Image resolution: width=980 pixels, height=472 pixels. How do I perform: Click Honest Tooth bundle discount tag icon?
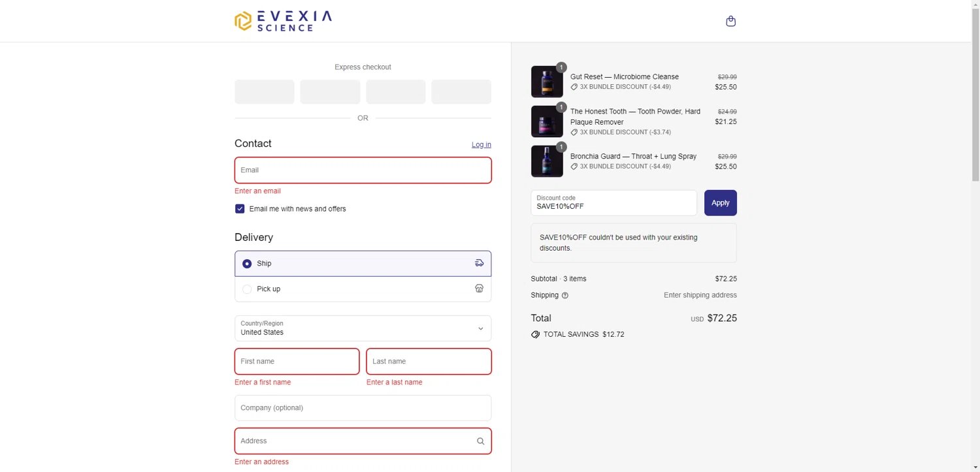(x=574, y=132)
